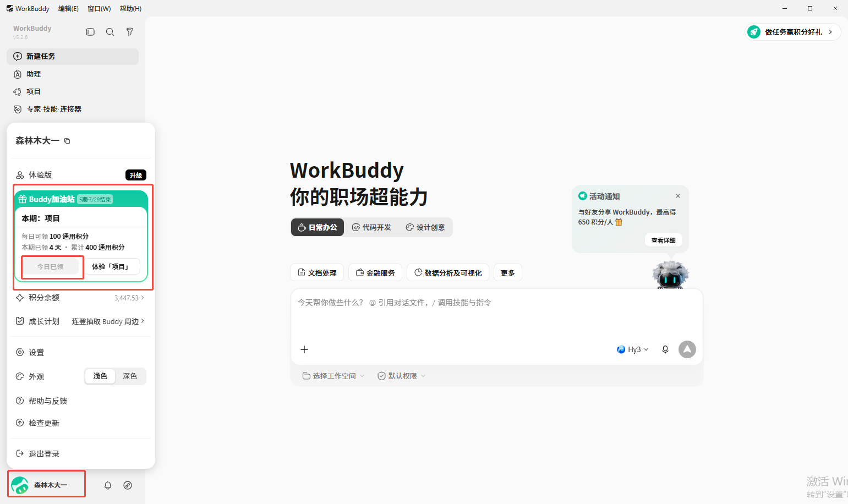848x504 pixels.
Task: Click the 升级 upgrade button
Action: pyautogui.click(x=136, y=175)
